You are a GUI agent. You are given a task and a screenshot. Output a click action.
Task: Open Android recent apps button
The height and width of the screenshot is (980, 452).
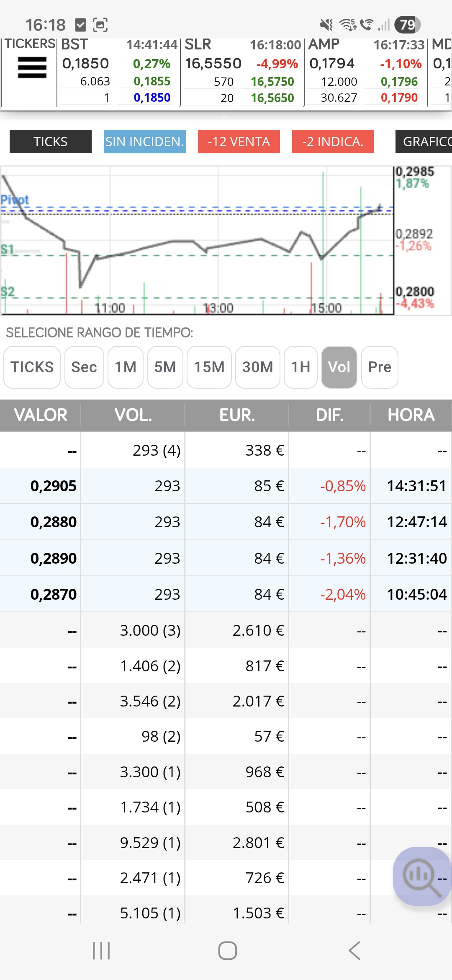[x=101, y=951]
